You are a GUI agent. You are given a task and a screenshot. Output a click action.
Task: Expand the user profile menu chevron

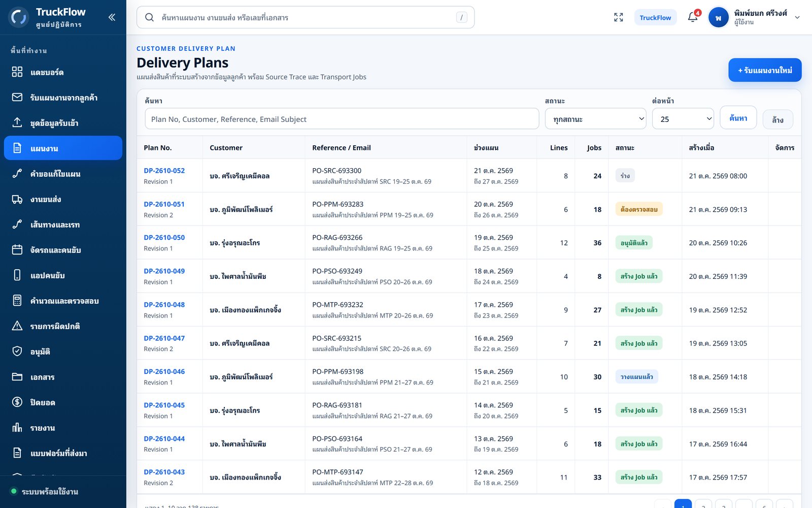click(797, 17)
